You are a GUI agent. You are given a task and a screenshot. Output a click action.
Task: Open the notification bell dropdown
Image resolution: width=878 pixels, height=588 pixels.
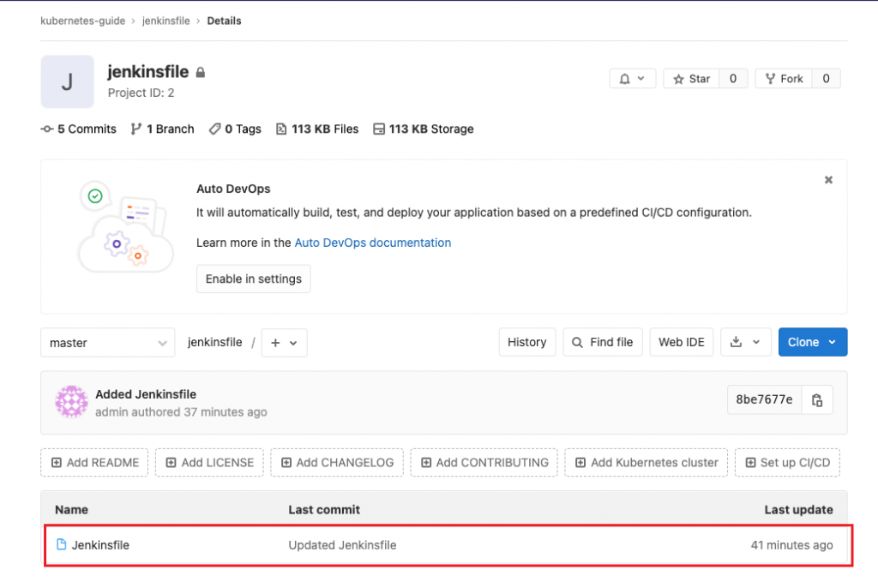pos(632,79)
